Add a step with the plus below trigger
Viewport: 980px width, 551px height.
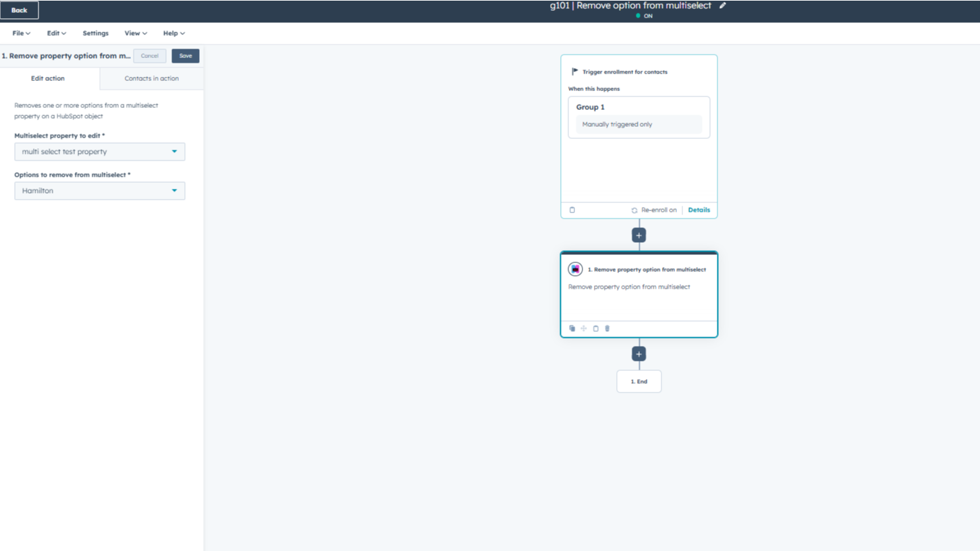pyautogui.click(x=638, y=235)
